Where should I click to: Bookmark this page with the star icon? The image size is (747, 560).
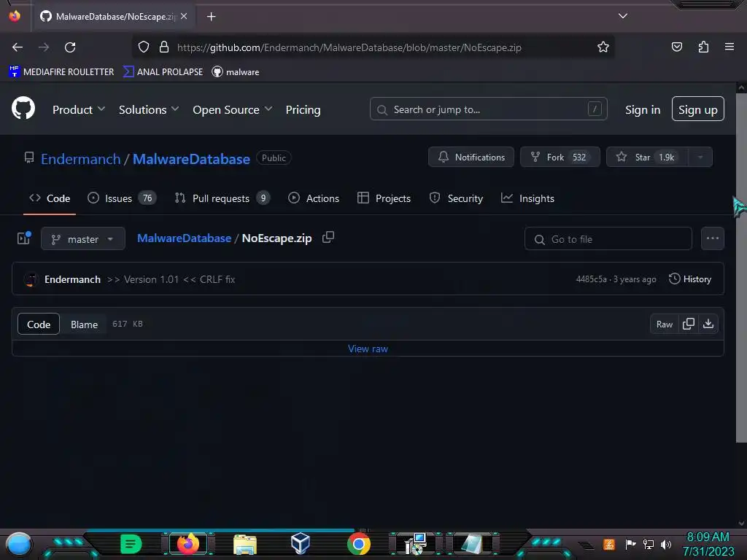[603, 47]
